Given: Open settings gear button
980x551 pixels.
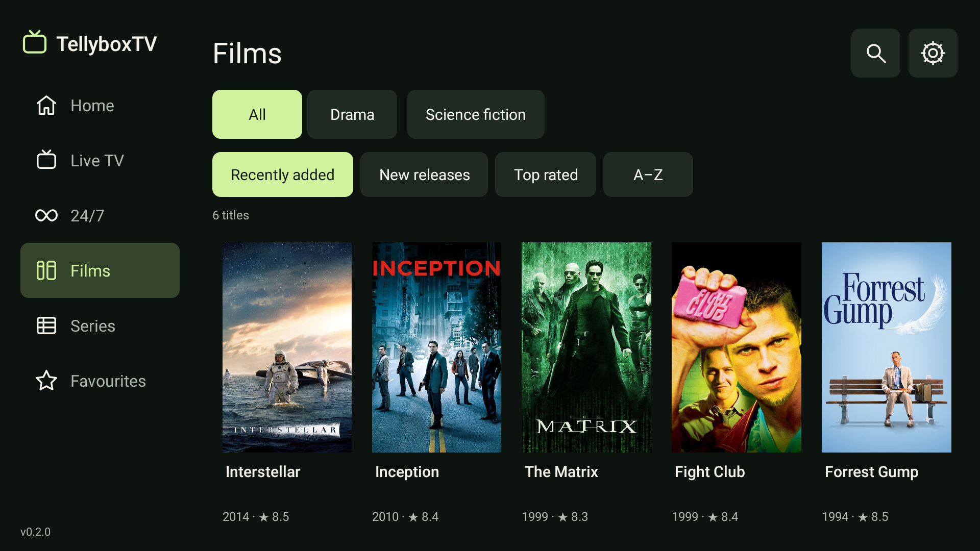Looking at the screenshot, I should click(x=933, y=53).
